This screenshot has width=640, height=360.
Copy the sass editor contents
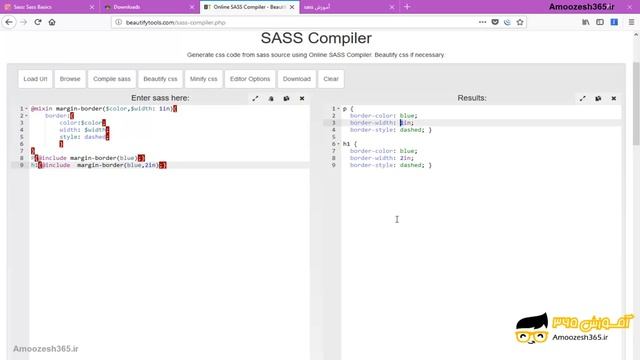pos(287,98)
